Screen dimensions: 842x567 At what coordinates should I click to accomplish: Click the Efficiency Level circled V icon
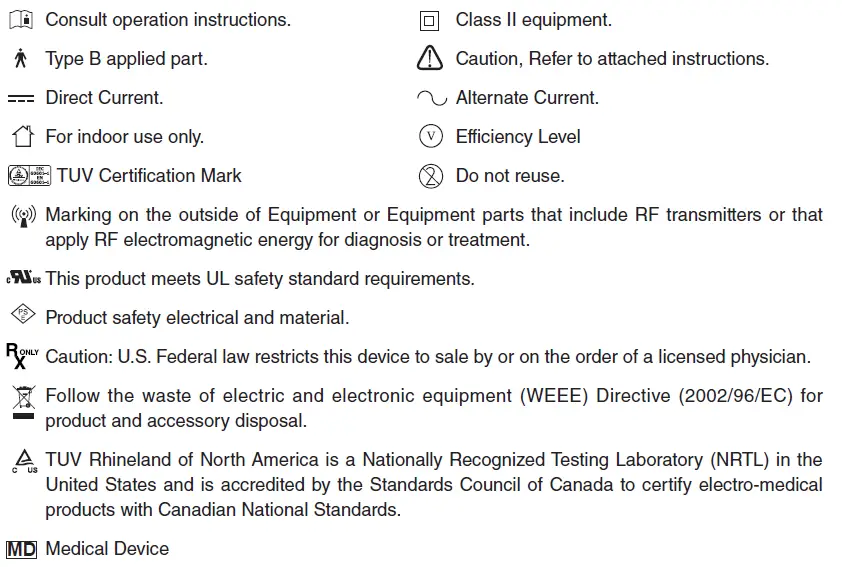(430, 137)
